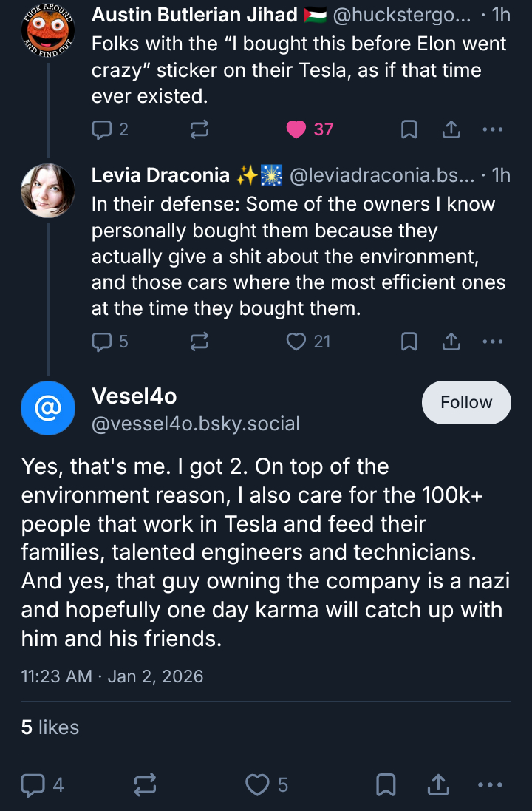Share Austin Butlerian Jihad's post
This screenshot has width=532, height=811.
point(451,130)
